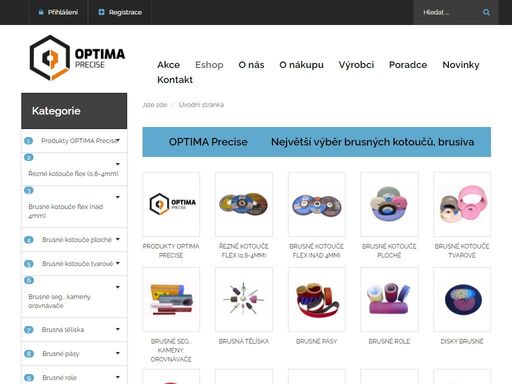Expand Brusné kotouče tvarové sidebar arrow
Viewport: 512px width, 384px height.
click(x=118, y=263)
